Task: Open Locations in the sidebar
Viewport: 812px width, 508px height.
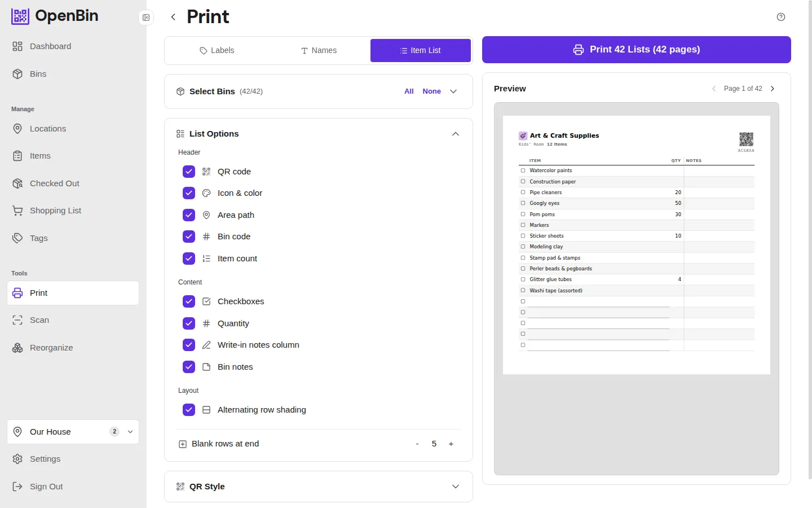Action: pos(73,129)
